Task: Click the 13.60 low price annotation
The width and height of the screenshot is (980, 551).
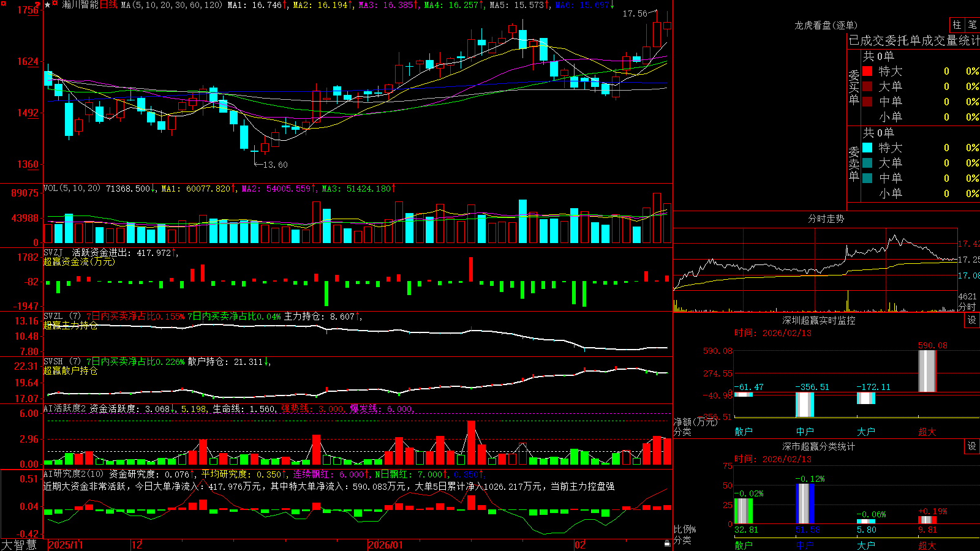Action: 275,165
